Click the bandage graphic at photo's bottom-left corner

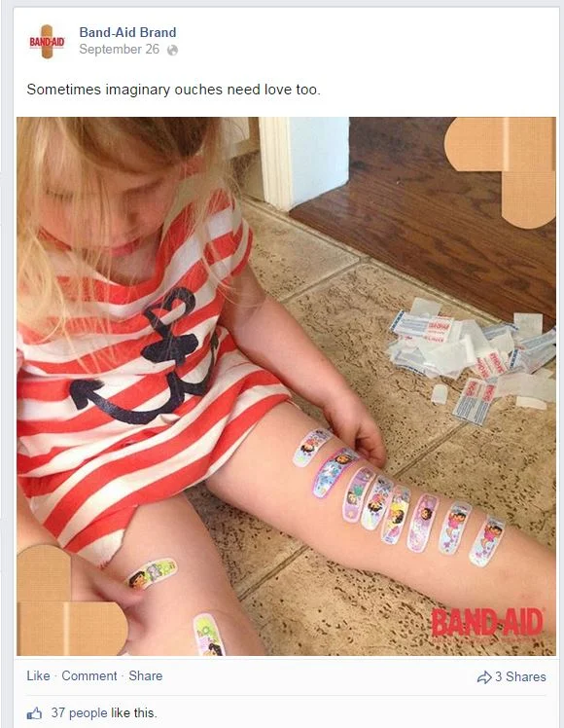pyautogui.click(x=70, y=601)
